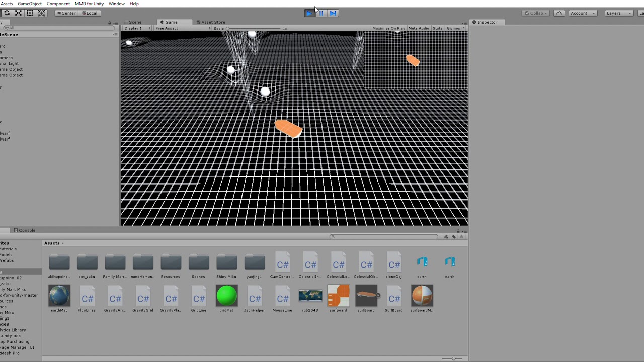Image resolution: width=644 pixels, height=362 pixels.
Task: Open cloud services button
Action: coord(559,13)
